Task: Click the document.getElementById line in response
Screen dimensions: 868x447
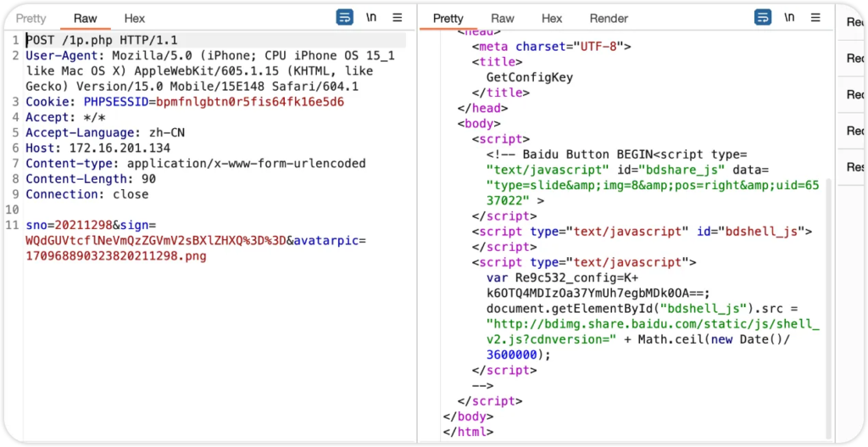Action: [x=642, y=308]
